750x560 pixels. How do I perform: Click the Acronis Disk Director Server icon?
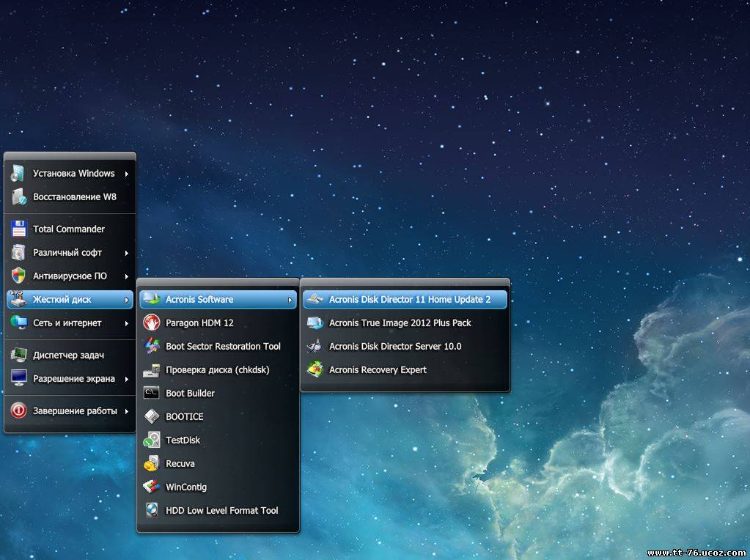[315, 346]
